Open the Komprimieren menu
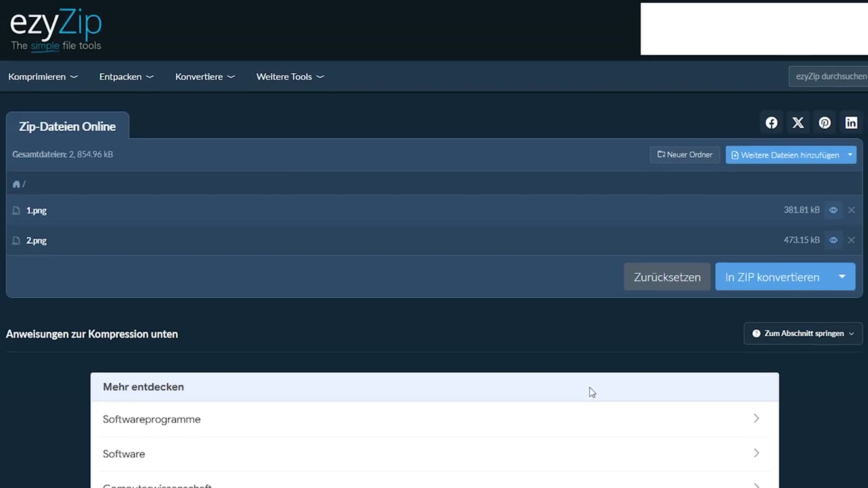The height and width of the screenshot is (488, 868). (43, 77)
